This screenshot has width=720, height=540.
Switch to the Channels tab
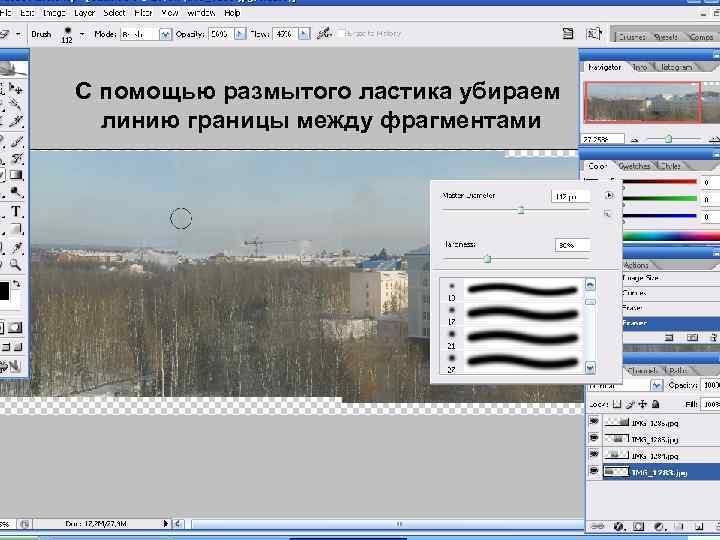[x=642, y=370]
